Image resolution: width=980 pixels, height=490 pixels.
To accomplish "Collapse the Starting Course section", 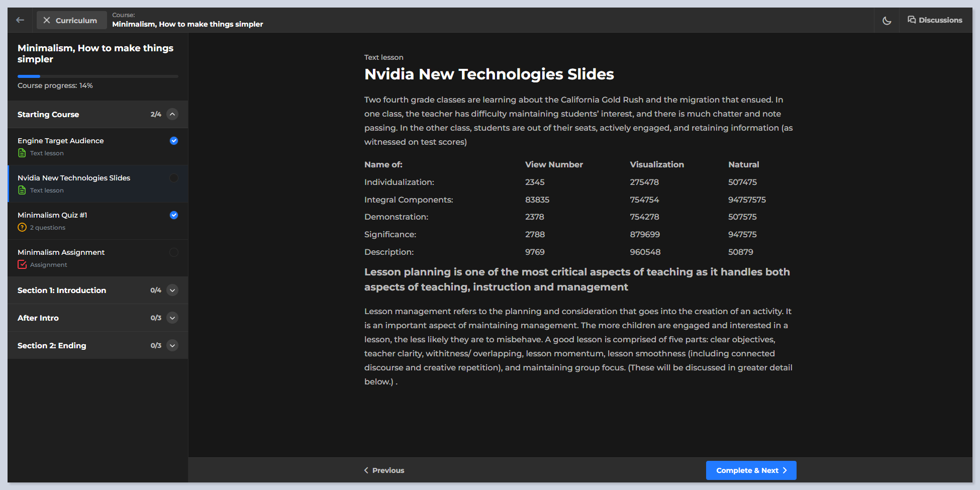I will (172, 115).
